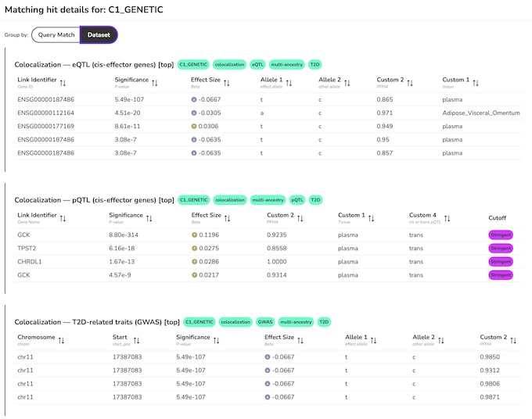Sort pQTL table by Link Identifier
This screenshot has height=419, width=532.
click(x=63, y=218)
